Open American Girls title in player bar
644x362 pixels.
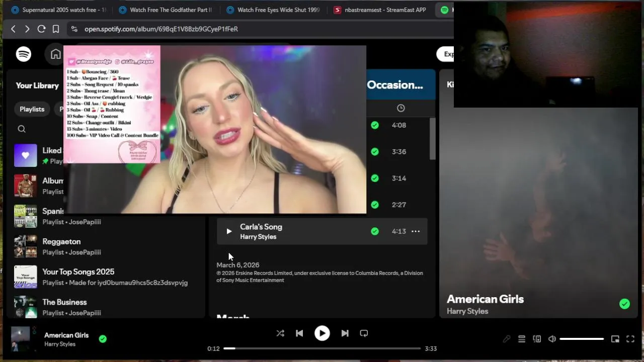tap(66, 335)
